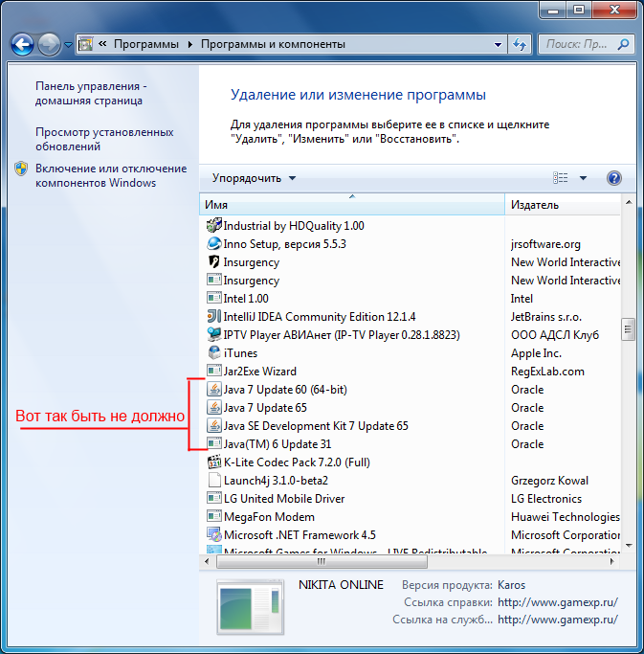Select the Microsoft .NET Framework 4.5 icon
This screenshot has height=654, width=644.
click(x=213, y=534)
